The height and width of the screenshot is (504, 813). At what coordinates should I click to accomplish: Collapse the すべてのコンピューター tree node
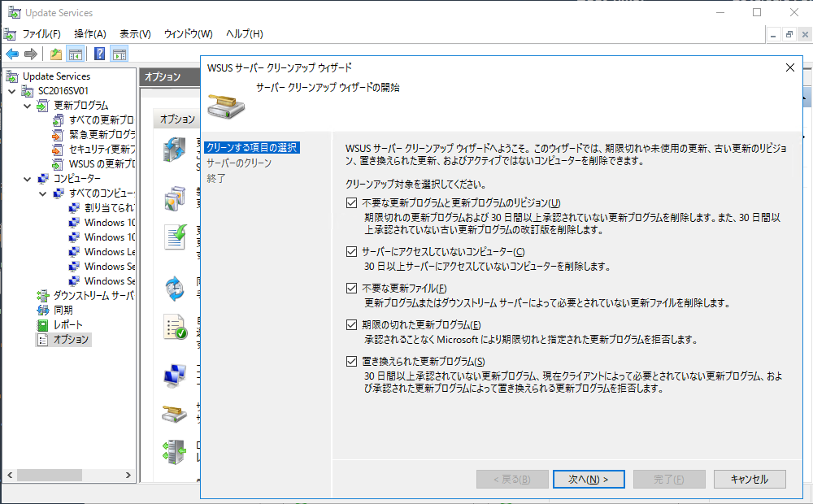[43, 193]
